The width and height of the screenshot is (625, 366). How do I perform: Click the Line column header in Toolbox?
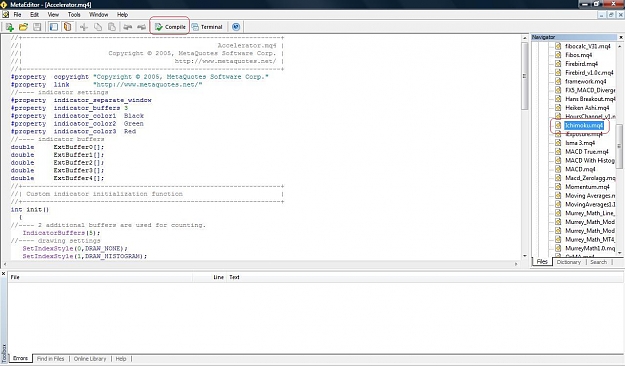[210, 277]
